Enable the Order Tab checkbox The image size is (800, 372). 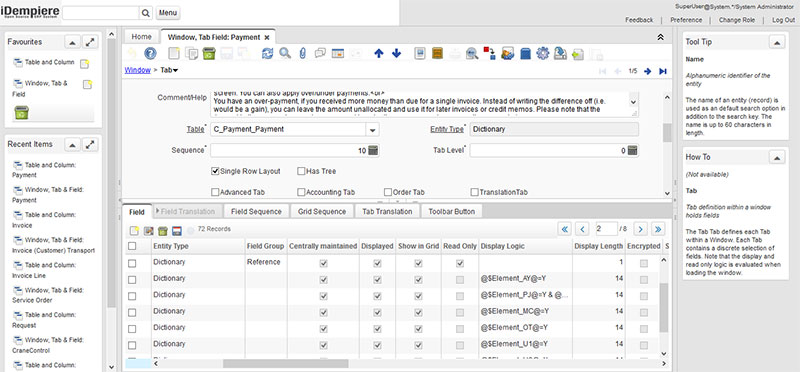point(388,192)
